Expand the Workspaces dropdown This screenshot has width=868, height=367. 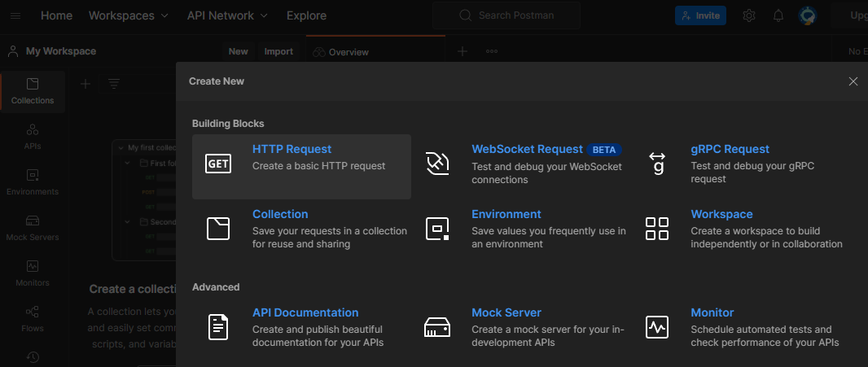coord(129,15)
